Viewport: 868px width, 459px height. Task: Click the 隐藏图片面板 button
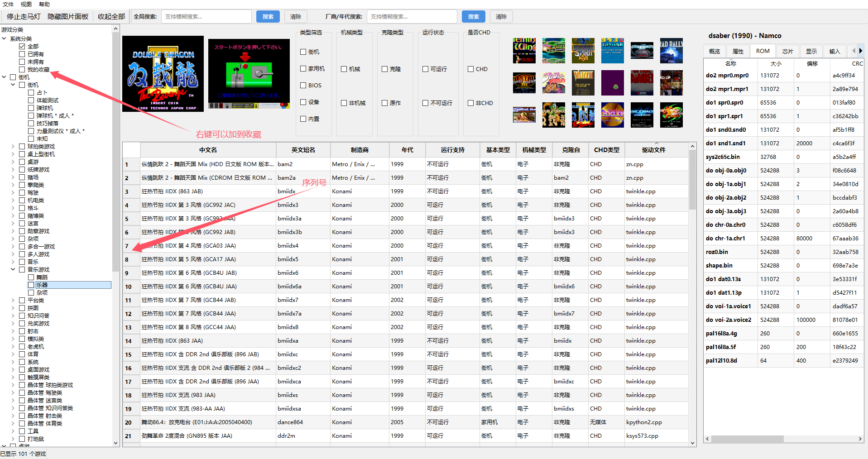tap(68, 17)
